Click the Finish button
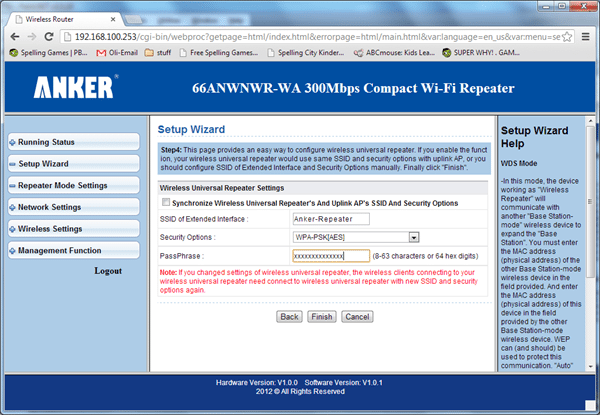Viewport: 600px width, 415px height. click(x=322, y=317)
